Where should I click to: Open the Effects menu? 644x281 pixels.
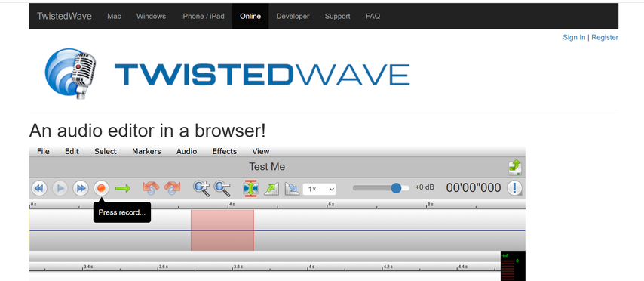225,151
